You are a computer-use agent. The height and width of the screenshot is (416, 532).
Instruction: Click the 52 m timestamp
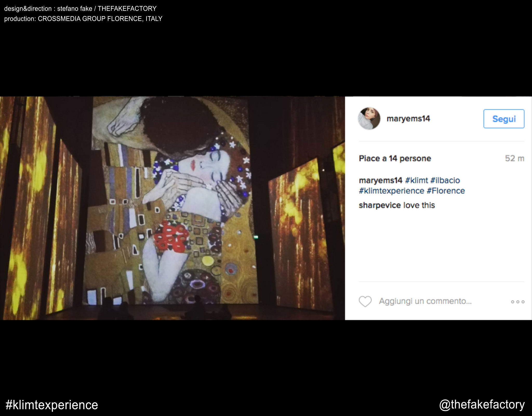(514, 158)
